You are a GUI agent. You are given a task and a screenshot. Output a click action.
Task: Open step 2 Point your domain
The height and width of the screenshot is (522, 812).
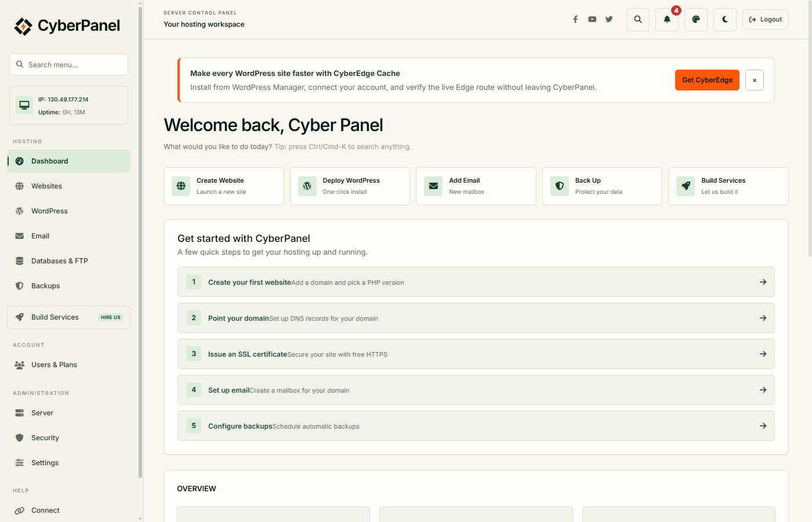(476, 318)
